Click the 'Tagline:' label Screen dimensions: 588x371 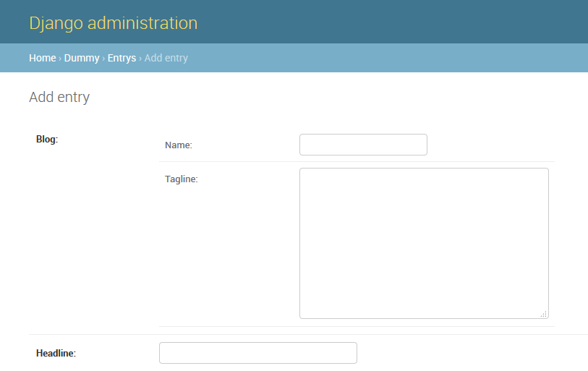point(181,179)
